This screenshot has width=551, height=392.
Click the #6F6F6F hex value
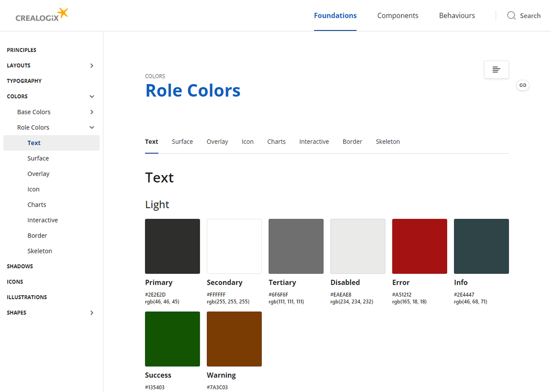(279, 295)
